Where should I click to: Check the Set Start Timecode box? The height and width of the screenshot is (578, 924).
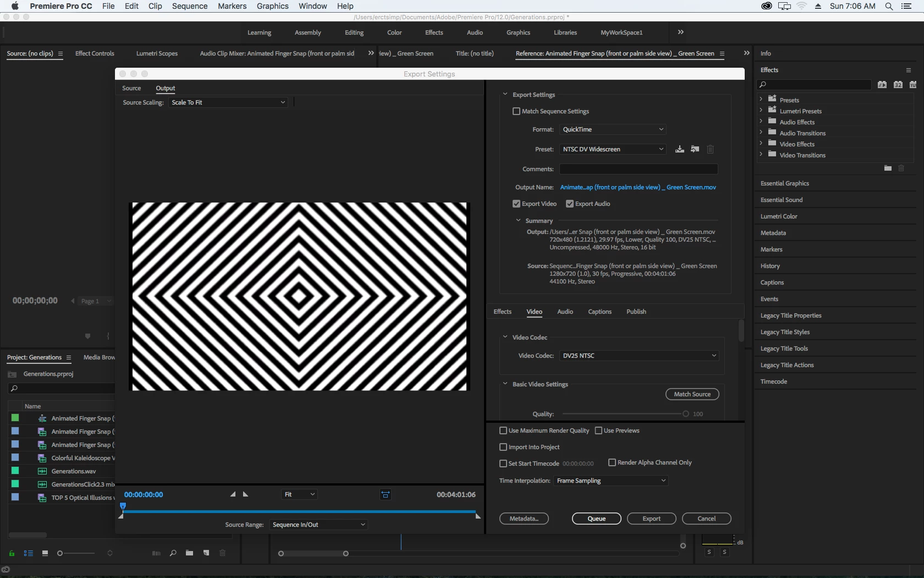tap(503, 464)
